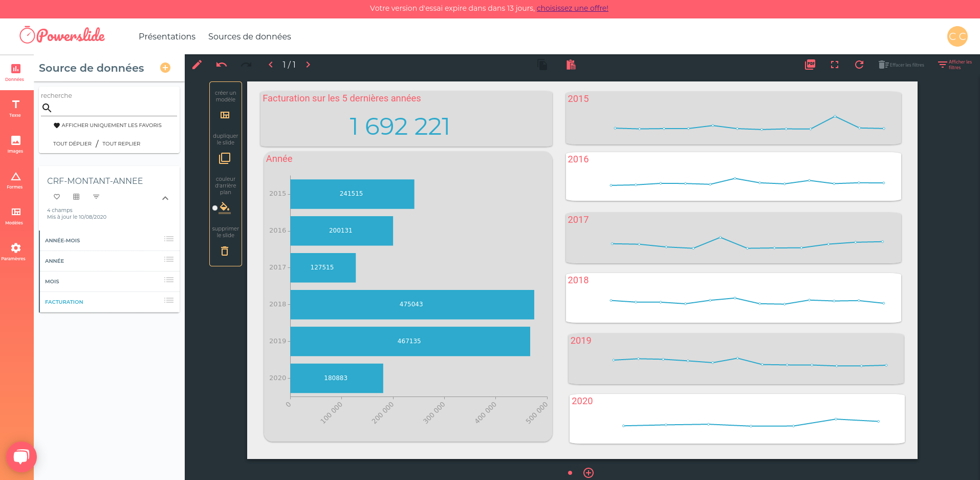Viewport: 980px width, 480px height.
Task: Open the Sources de données menu
Action: tap(249, 36)
